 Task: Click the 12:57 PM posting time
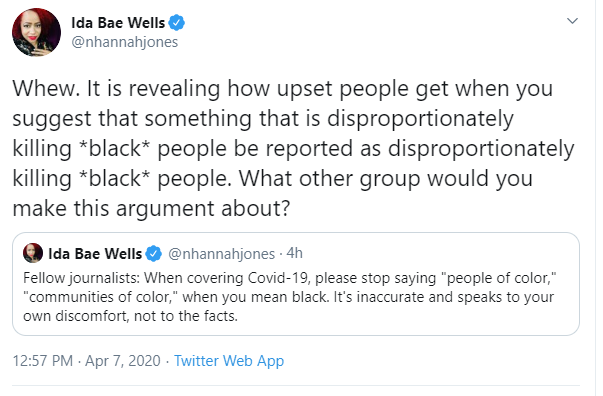43,361
